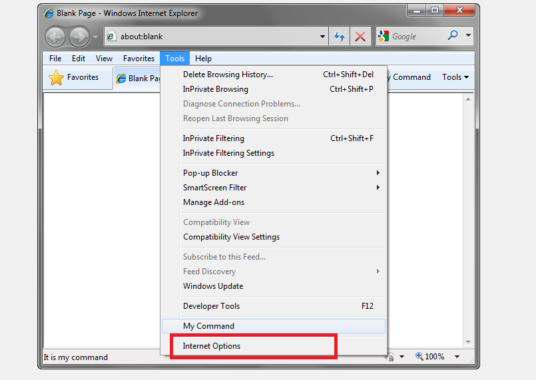Open InPrivate Filtering Settings
The width and height of the screenshot is (536, 380).
coord(274,153)
